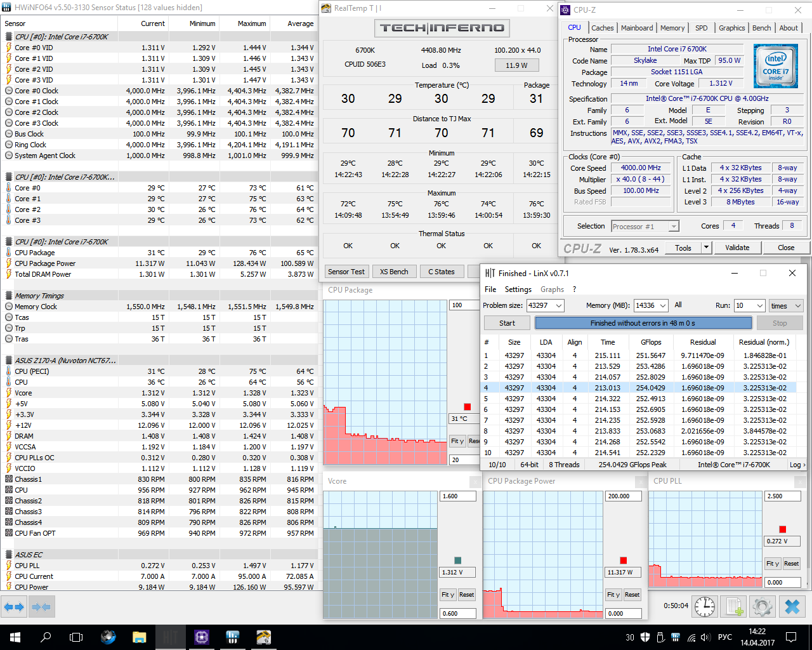Switch to HWiNFO via its taskbar icon
812x650 pixels.
233,637
